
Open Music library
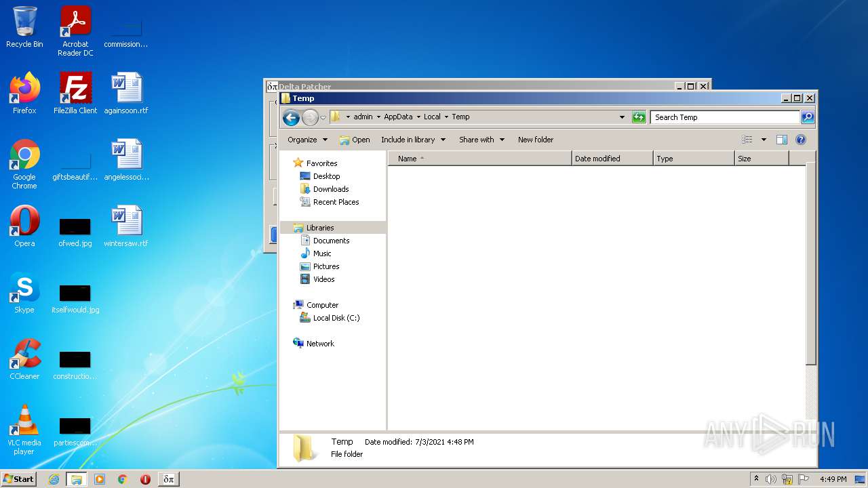(x=322, y=253)
